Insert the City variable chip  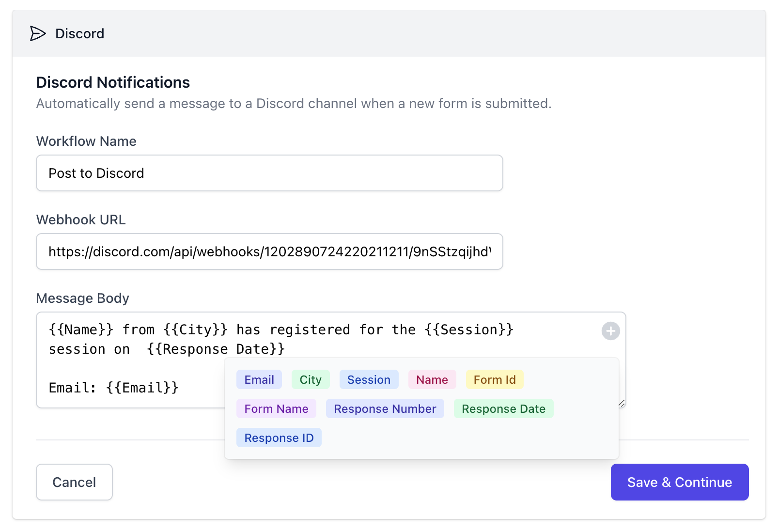pyautogui.click(x=310, y=379)
